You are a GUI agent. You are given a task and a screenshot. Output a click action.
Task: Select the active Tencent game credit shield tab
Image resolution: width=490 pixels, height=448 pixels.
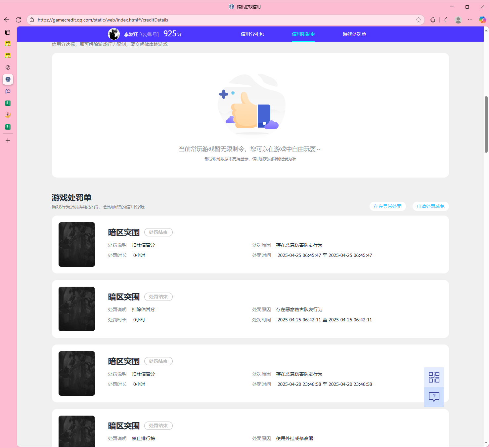[x=8, y=79]
